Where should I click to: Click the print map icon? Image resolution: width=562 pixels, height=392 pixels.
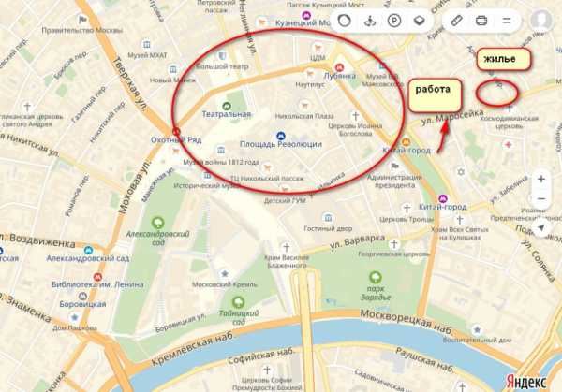point(481,21)
